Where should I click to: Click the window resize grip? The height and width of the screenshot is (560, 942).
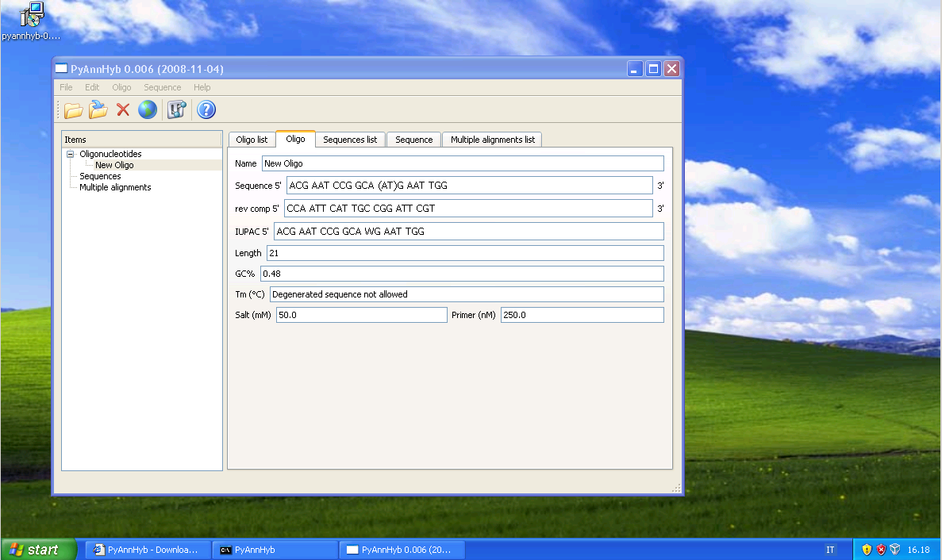coord(676,488)
